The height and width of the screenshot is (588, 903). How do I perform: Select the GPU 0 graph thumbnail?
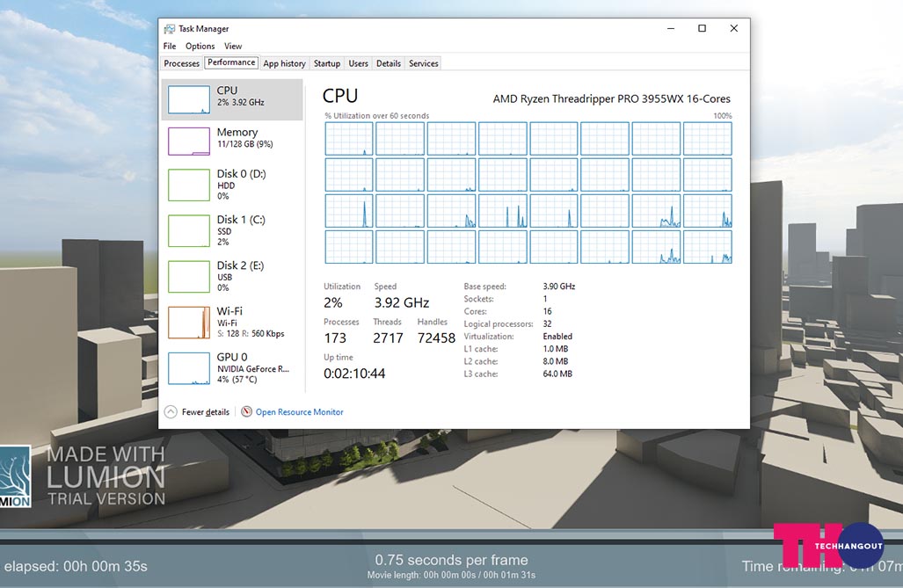(x=189, y=368)
